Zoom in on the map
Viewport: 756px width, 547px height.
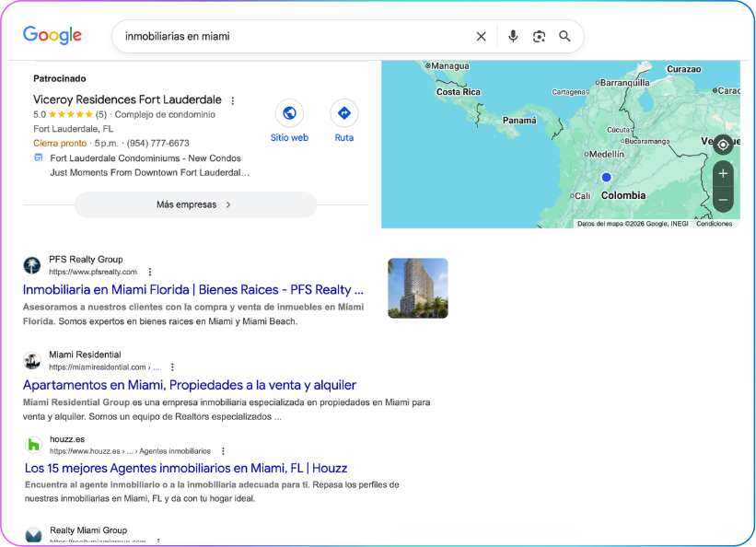tap(723, 174)
